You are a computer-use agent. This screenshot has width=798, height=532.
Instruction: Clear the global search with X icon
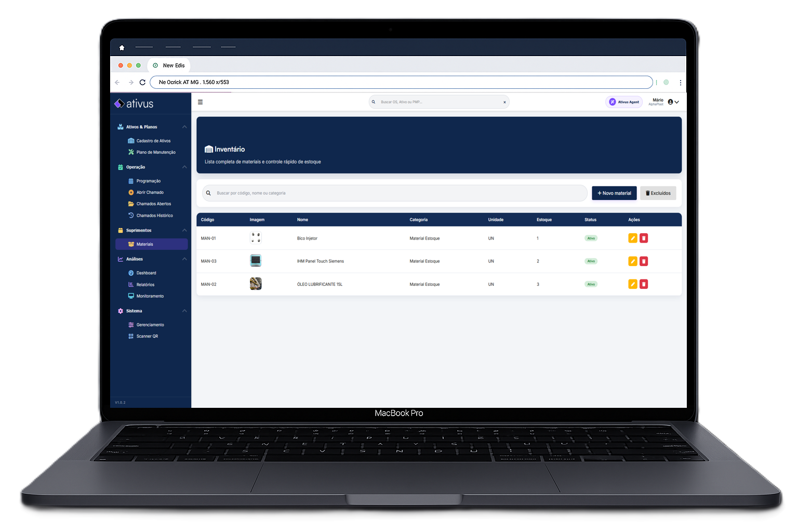pos(504,102)
